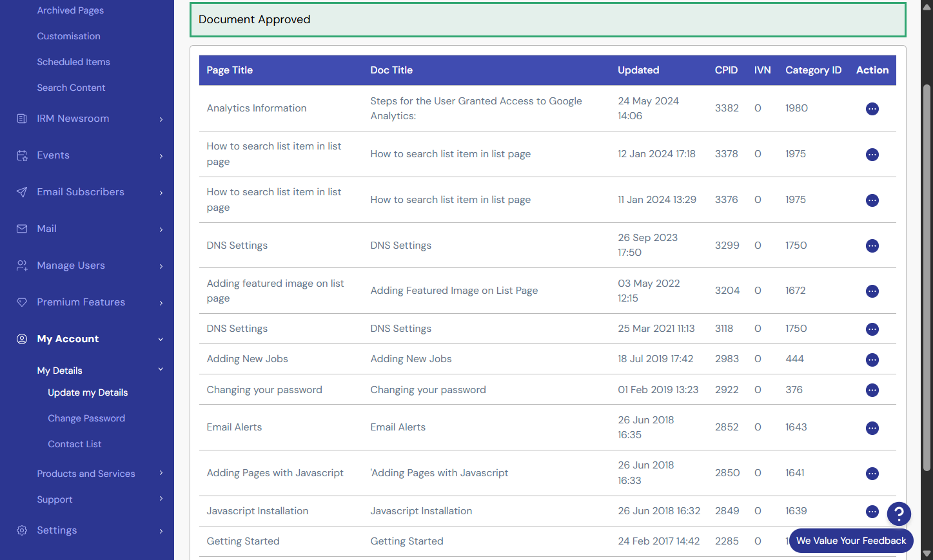Expand the Products and Services chevron
The width and height of the screenshot is (933, 560).
(161, 473)
